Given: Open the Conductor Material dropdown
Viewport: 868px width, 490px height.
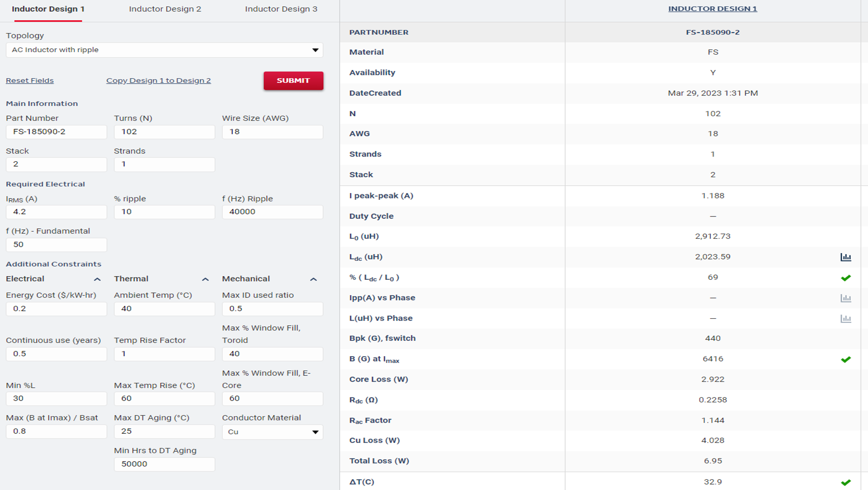Looking at the screenshot, I should point(272,432).
